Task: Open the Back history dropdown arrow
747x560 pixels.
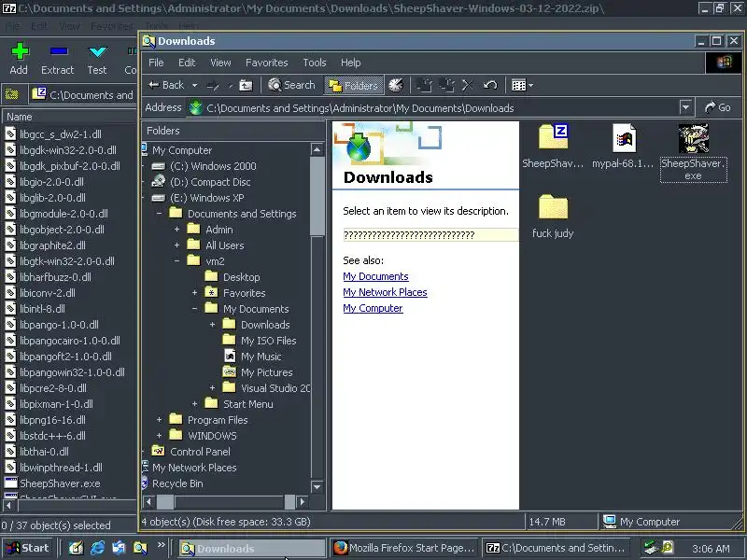Action: point(194,85)
